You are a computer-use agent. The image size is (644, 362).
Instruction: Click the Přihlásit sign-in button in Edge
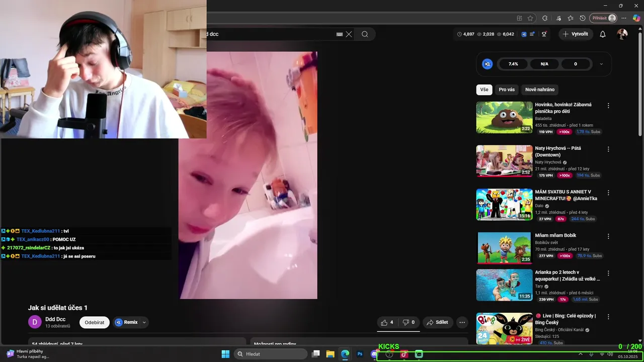603,18
